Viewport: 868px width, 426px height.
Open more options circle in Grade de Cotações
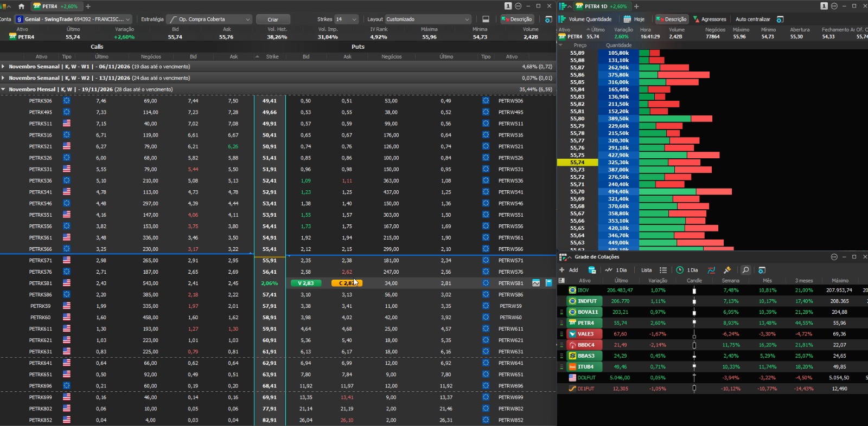(x=834, y=256)
